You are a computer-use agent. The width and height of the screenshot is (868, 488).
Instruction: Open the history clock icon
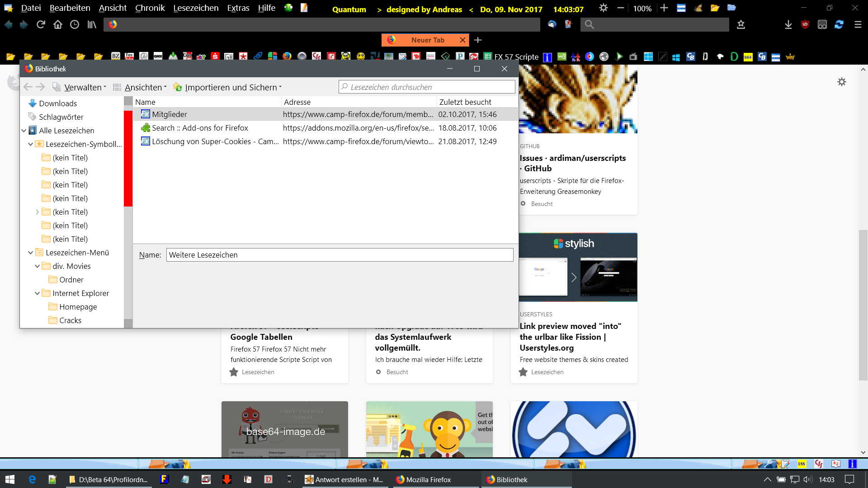(x=75, y=24)
